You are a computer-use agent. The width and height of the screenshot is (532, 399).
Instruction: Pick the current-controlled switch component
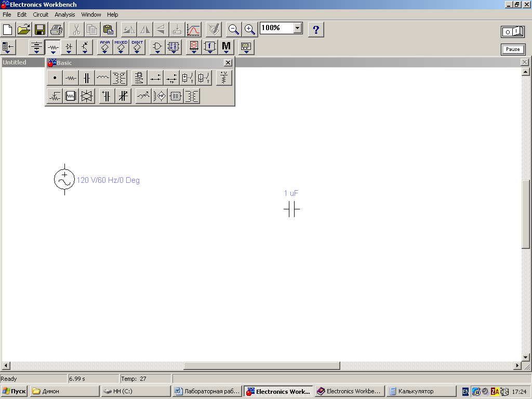click(x=204, y=78)
